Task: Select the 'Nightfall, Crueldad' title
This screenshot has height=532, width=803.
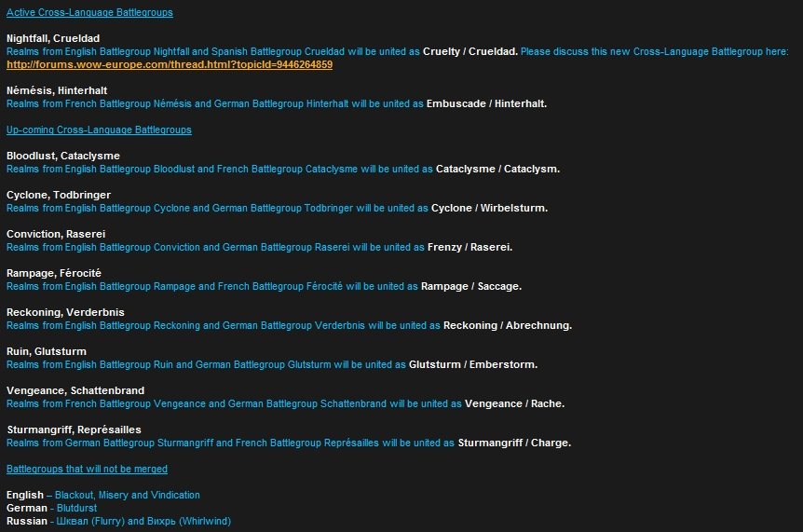Action: point(53,38)
